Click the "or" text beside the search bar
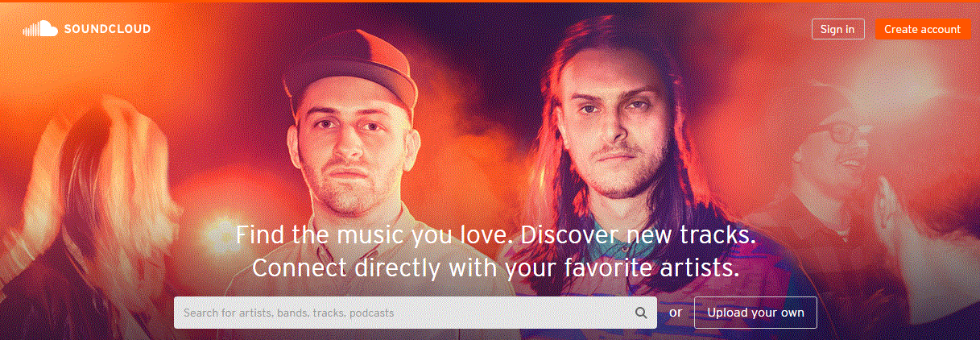Screen dimensions: 980x340 click(676, 313)
